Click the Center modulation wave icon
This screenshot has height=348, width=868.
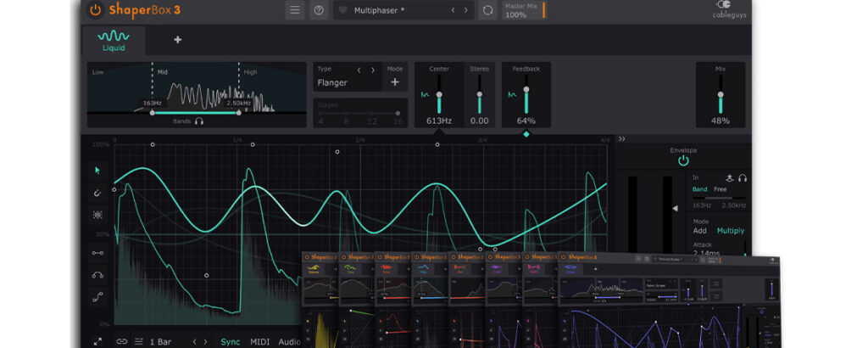[x=425, y=95]
